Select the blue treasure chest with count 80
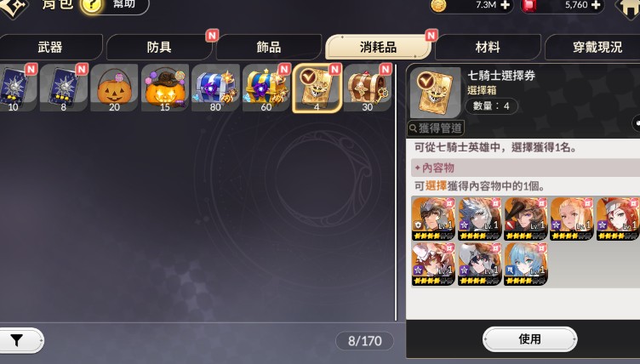 (x=215, y=88)
